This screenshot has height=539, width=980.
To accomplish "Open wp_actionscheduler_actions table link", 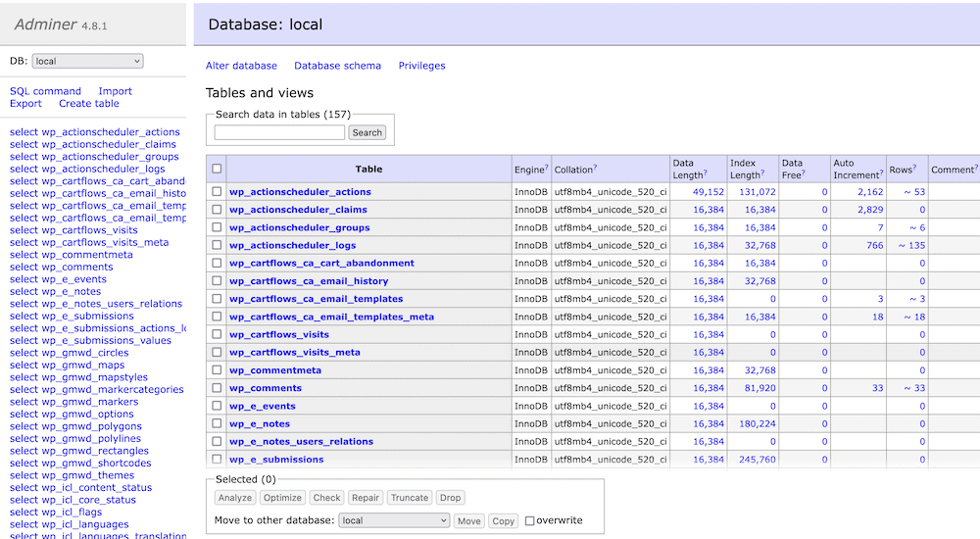I will tap(300, 192).
